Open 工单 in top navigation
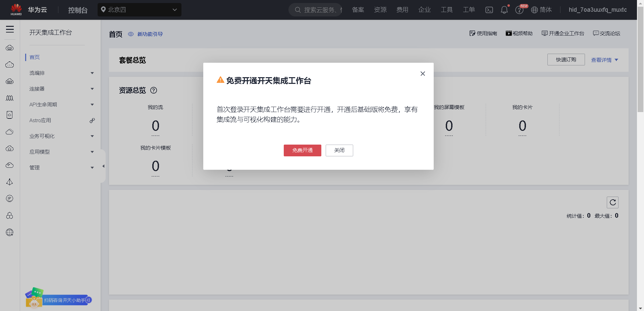The height and width of the screenshot is (311, 644). [469, 10]
